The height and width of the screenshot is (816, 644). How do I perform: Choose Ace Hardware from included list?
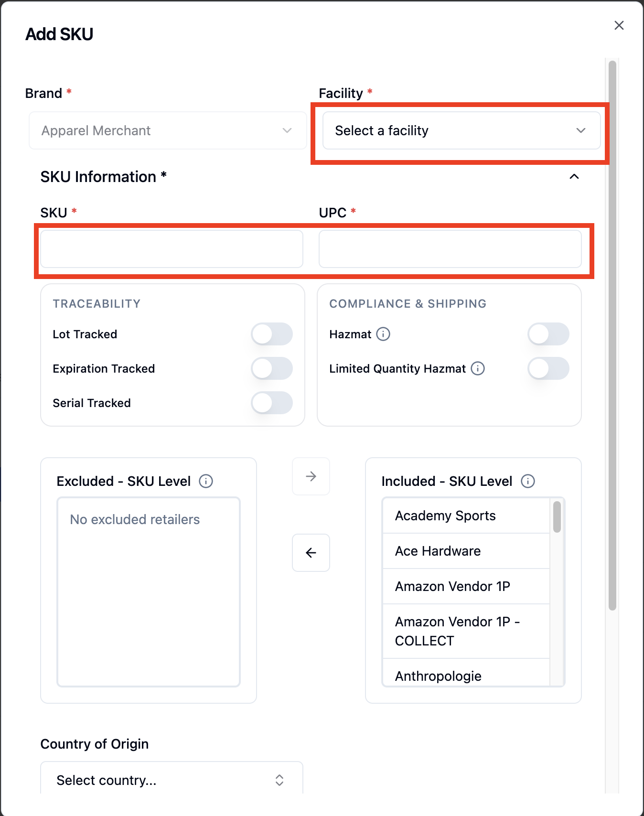[x=466, y=551]
